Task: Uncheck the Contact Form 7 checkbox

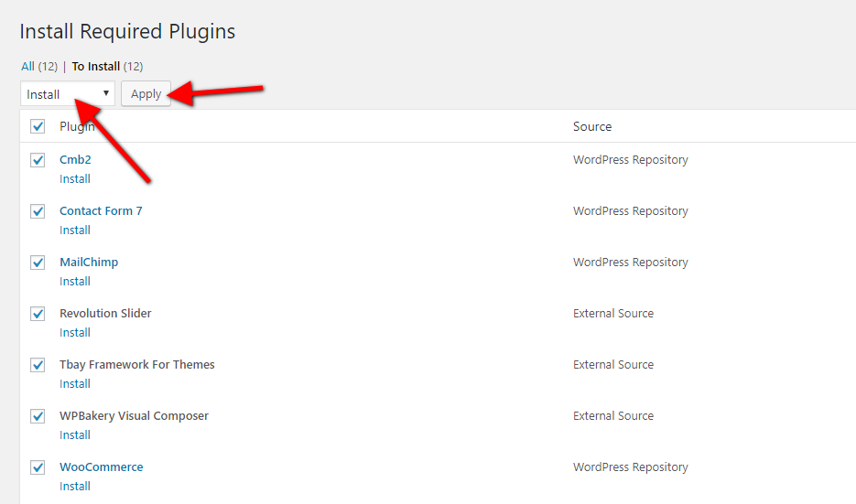Action: point(38,211)
